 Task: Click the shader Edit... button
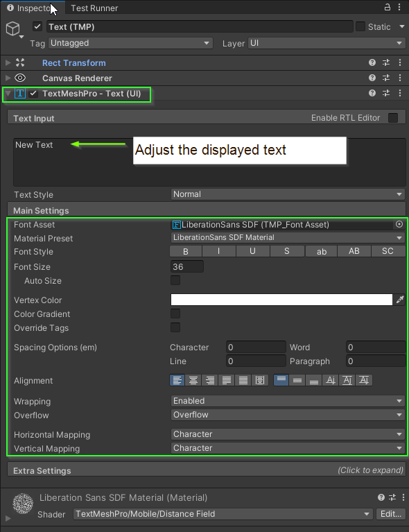[x=391, y=514]
